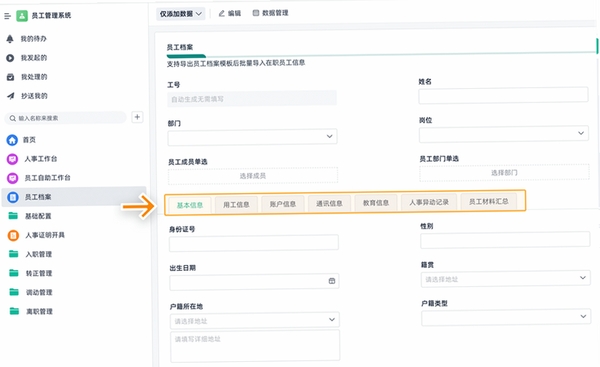Open the 离职管理 folder icon
600x367 pixels.
pyautogui.click(x=15, y=311)
